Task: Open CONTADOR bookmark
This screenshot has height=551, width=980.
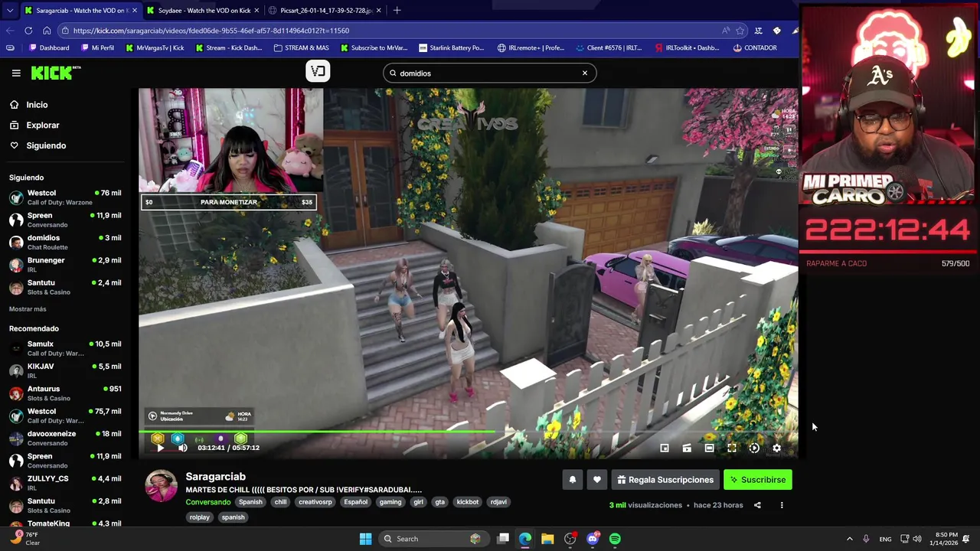Action: tap(755, 47)
